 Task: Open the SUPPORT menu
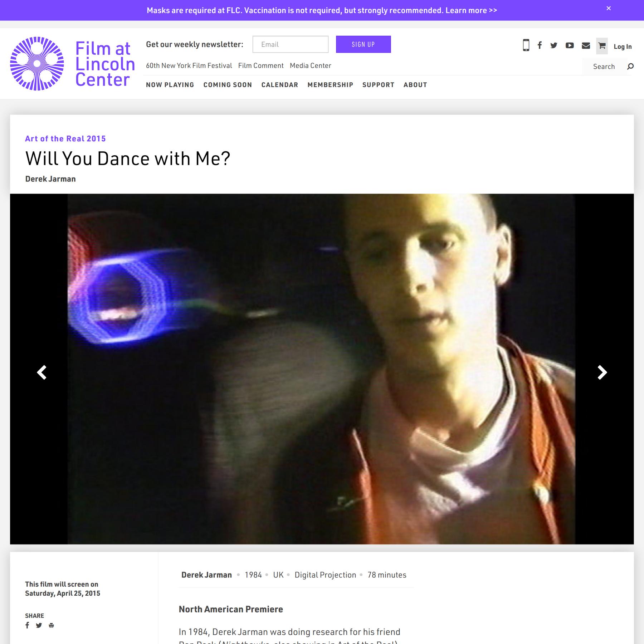378,85
